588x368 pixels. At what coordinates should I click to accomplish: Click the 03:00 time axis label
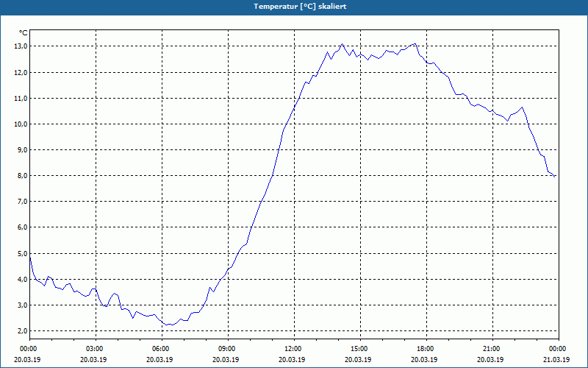[x=96, y=349]
